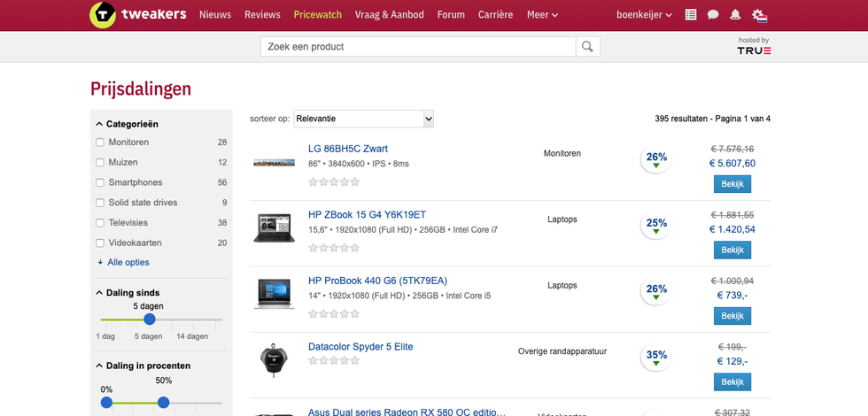Open messages speech bubble icon
The image size is (868, 416).
pos(713,15)
